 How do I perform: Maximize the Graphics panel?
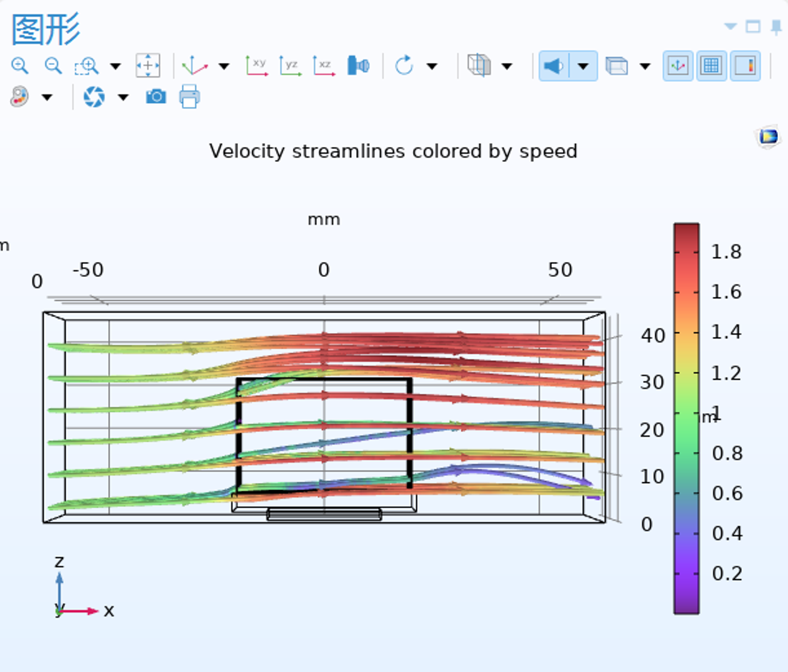tap(754, 26)
